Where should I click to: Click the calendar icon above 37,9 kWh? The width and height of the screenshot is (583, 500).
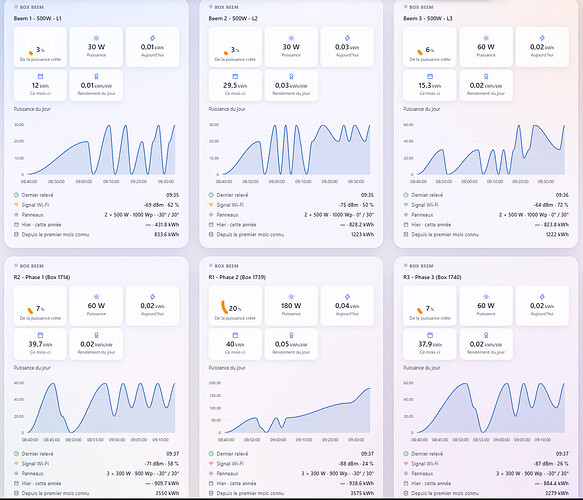pos(430,335)
